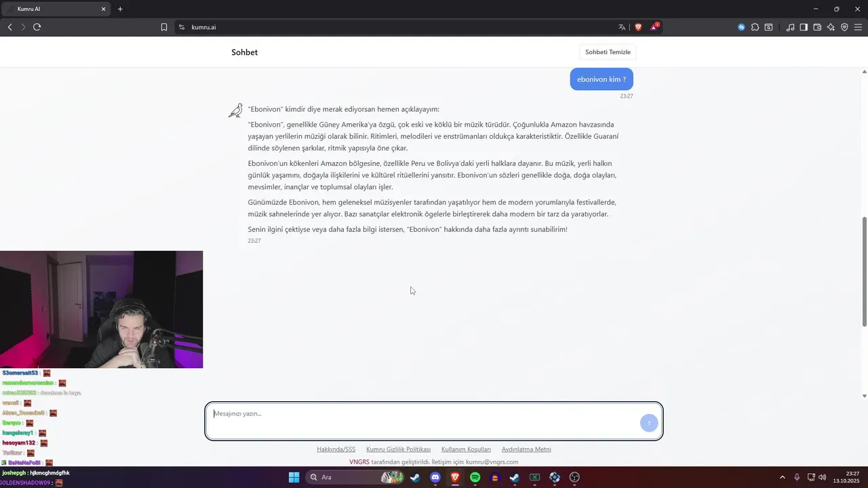Open Spotify from the taskbar
This screenshot has width=868, height=488.
[475, 477]
